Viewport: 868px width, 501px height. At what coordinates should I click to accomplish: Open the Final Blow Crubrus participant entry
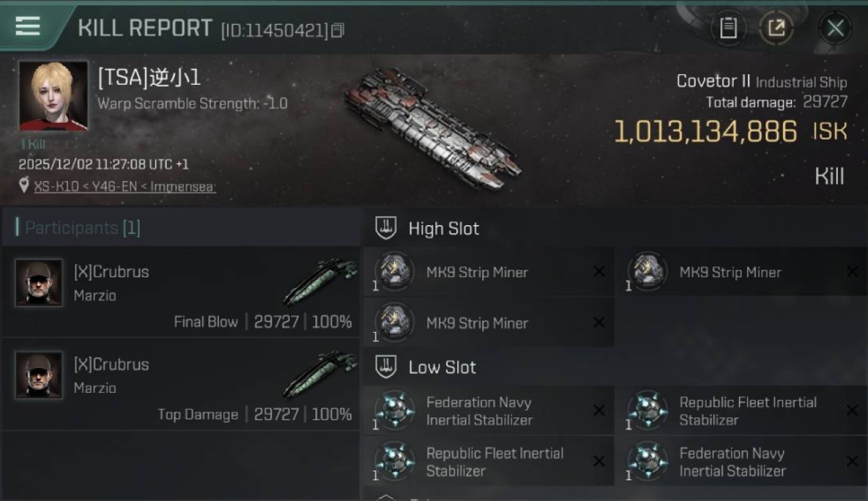click(180, 293)
